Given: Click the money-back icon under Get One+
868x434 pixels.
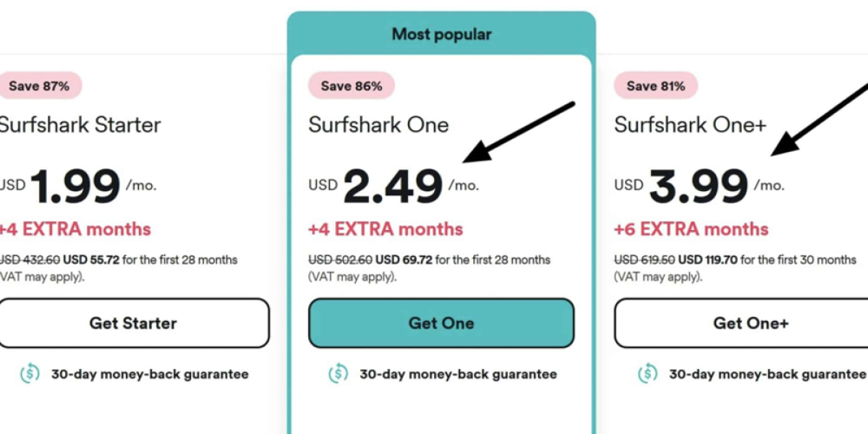Looking at the screenshot, I should [647, 374].
